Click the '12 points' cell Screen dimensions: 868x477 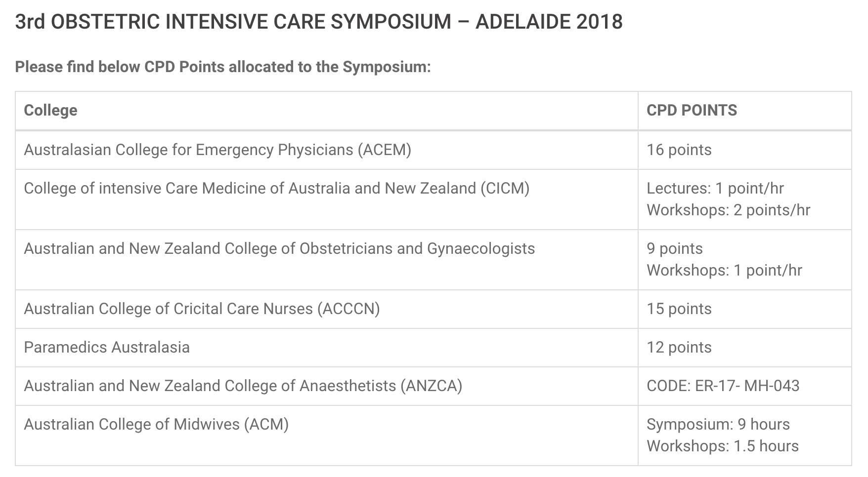(744, 348)
